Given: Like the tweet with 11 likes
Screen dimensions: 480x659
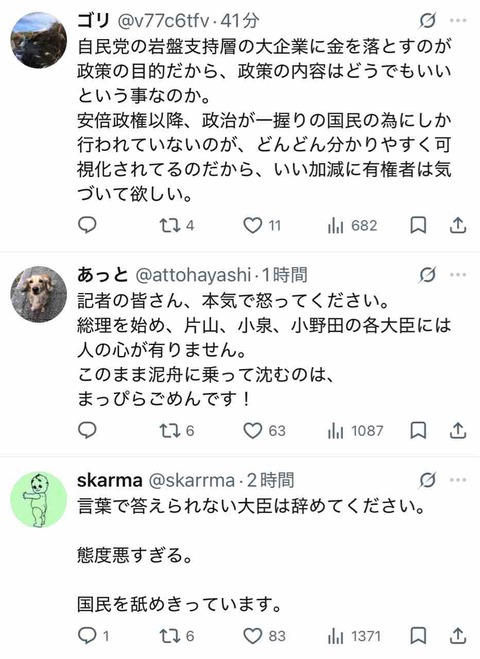Looking at the screenshot, I should [x=262, y=226].
